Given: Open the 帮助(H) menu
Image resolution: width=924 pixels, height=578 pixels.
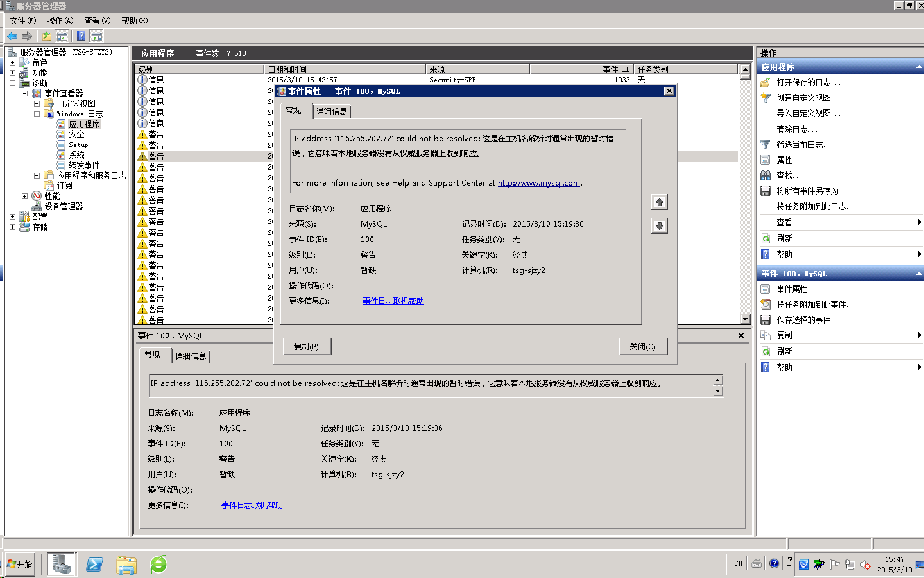Looking at the screenshot, I should [135, 21].
